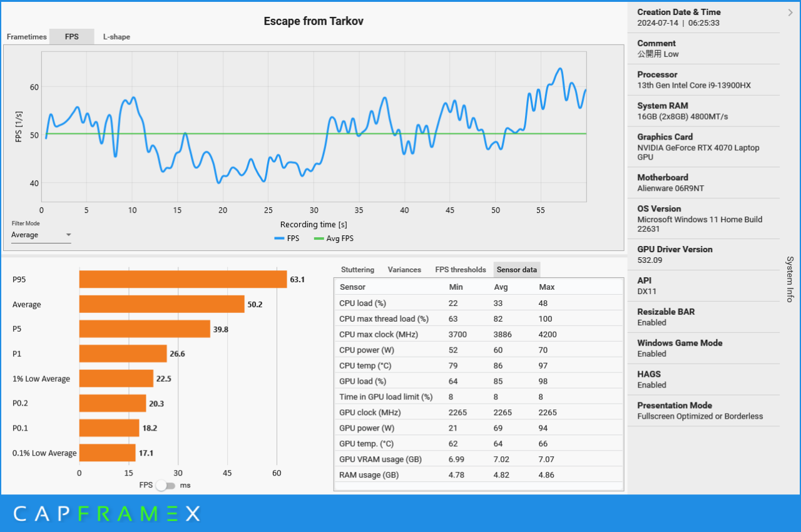Open the FPS thresholds tab

461,270
